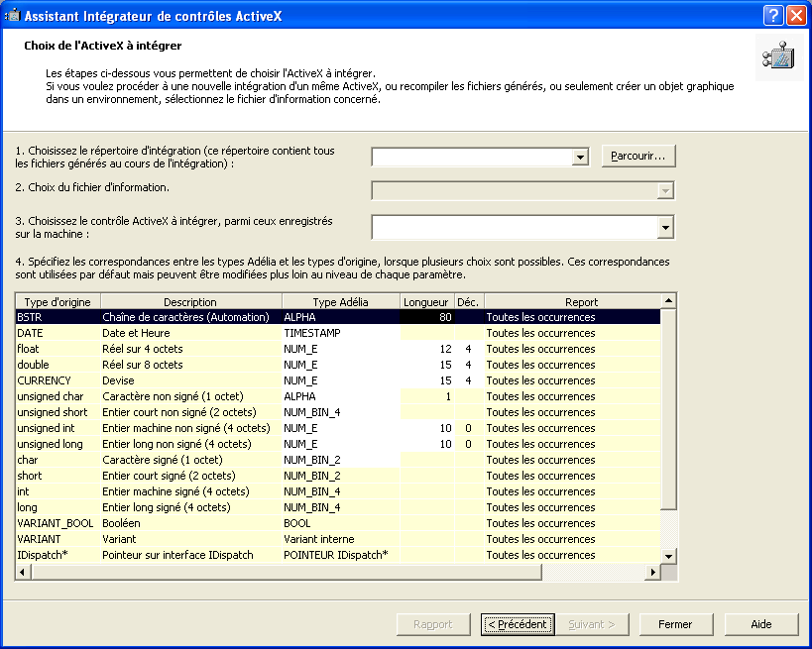Click the wizard icon in title bar
The width and height of the screenshot is (812, 649).
[13, 15]
